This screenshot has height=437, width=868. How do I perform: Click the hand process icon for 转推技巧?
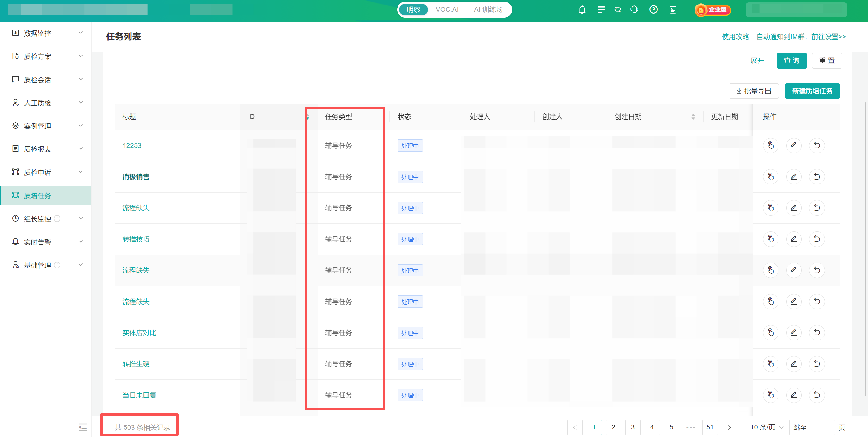[771, 239]
